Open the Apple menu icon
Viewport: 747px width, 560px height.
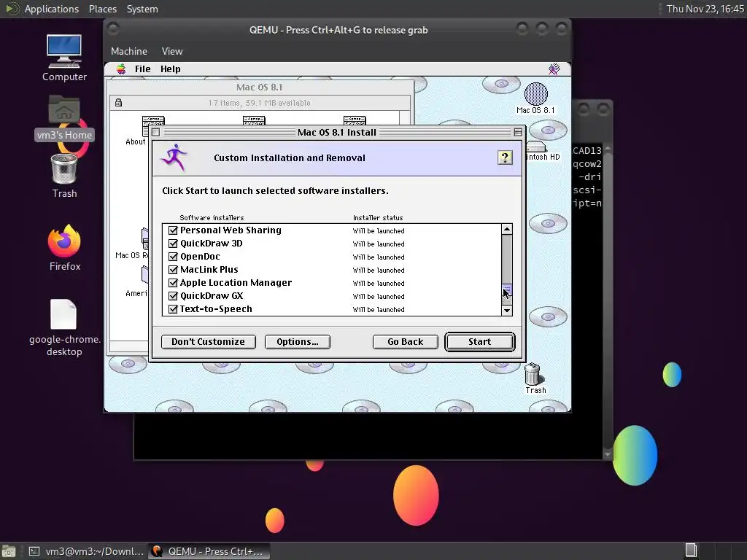click(121, 69)
